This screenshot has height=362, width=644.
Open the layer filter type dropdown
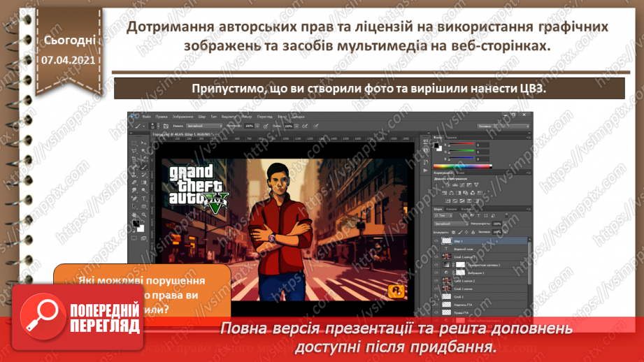coord(443,216)
